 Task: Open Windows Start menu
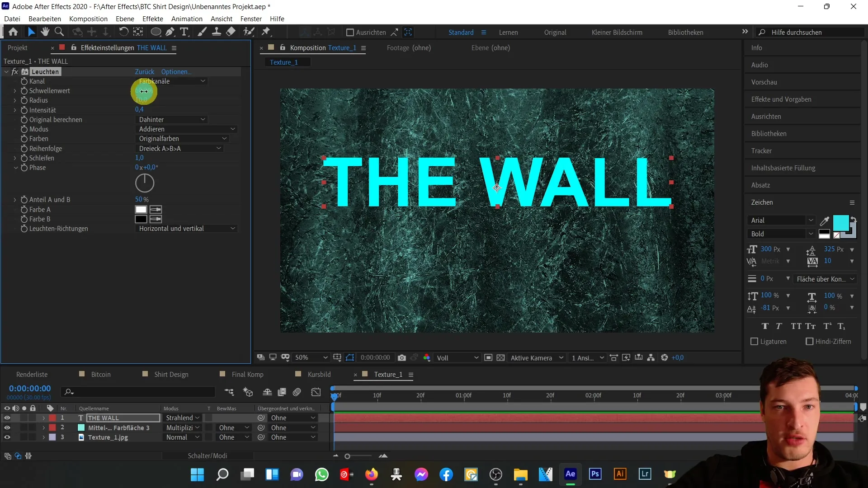tap(197, 474)
